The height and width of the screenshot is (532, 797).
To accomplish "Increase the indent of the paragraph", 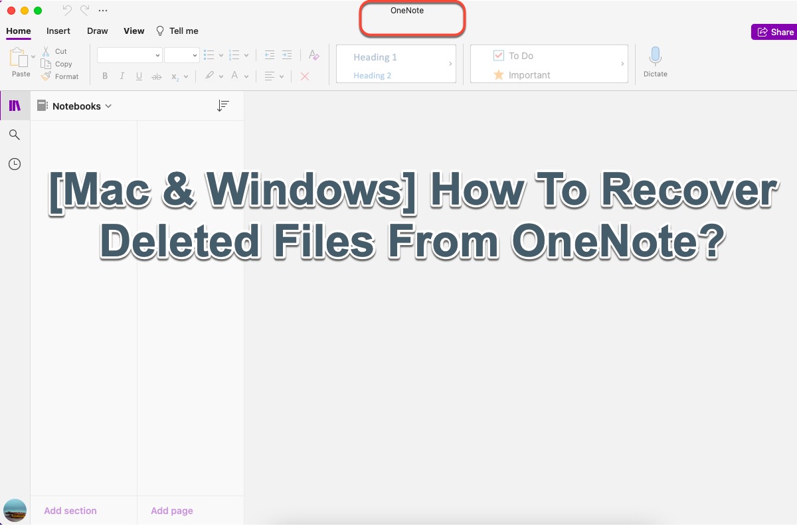I will point(287,56).
